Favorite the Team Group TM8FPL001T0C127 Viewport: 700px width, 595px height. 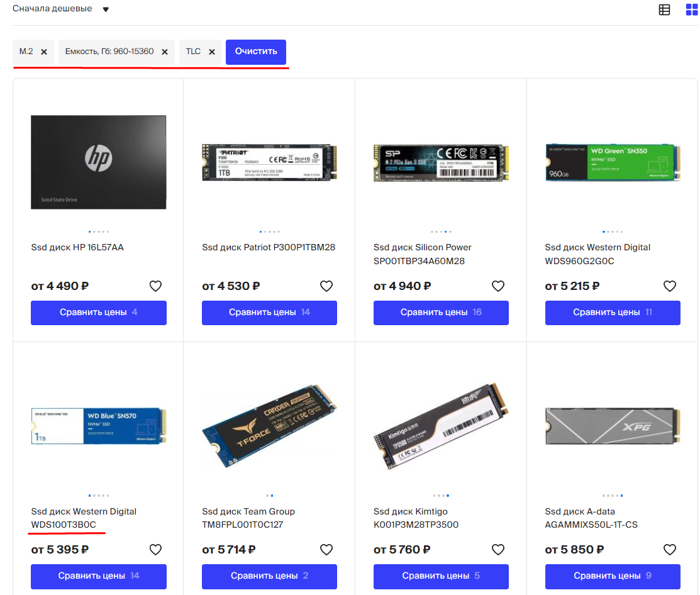coord(326,550)
